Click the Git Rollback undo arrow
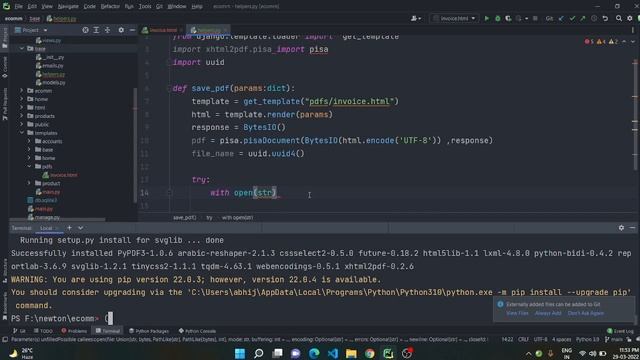This screenshot has height=360, width=640. click(605, 18)
